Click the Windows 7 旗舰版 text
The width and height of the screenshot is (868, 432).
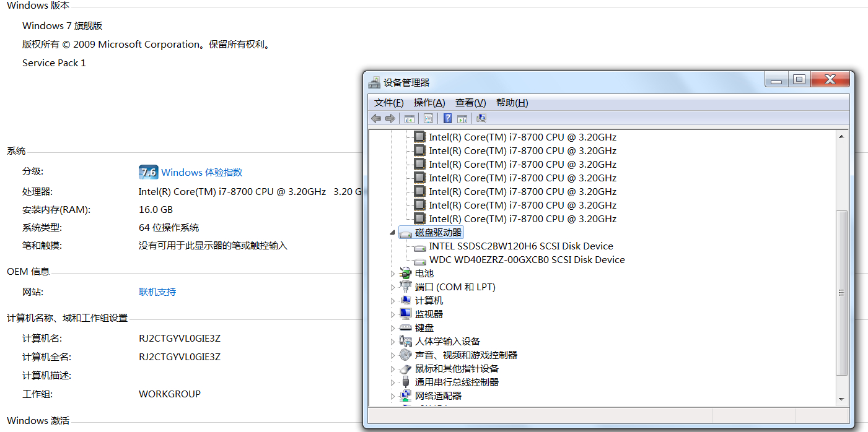click(62, 26)
